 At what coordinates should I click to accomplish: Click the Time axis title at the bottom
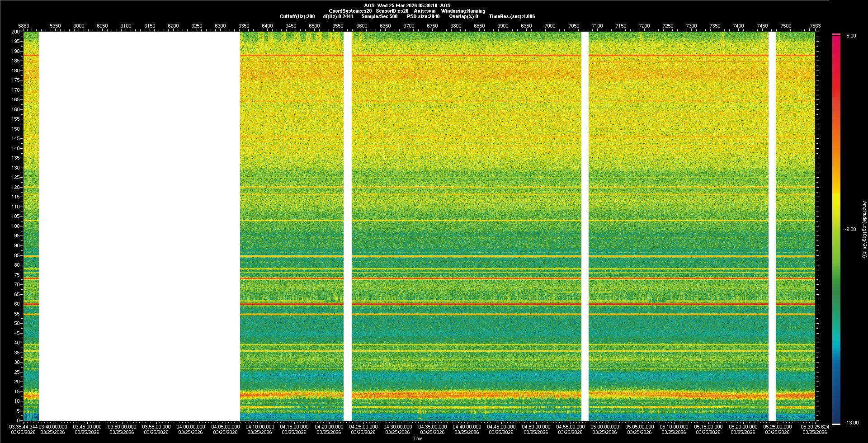[x=418, y=438]
